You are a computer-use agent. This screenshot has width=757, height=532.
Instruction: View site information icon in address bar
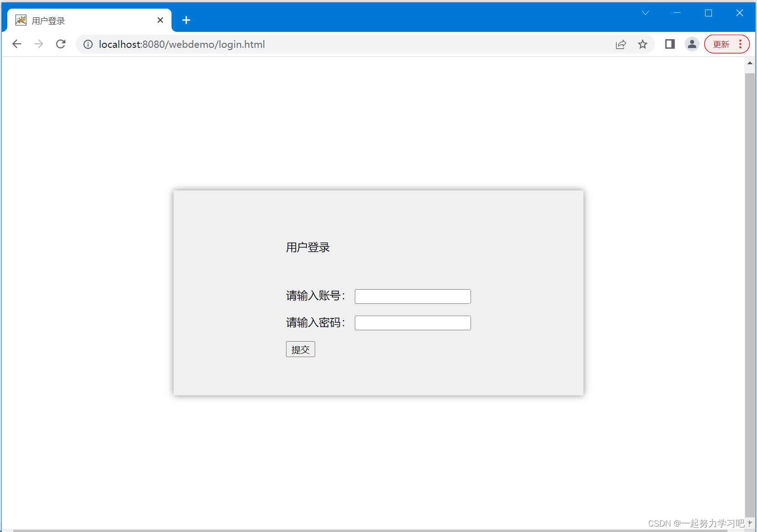(88, 44)
